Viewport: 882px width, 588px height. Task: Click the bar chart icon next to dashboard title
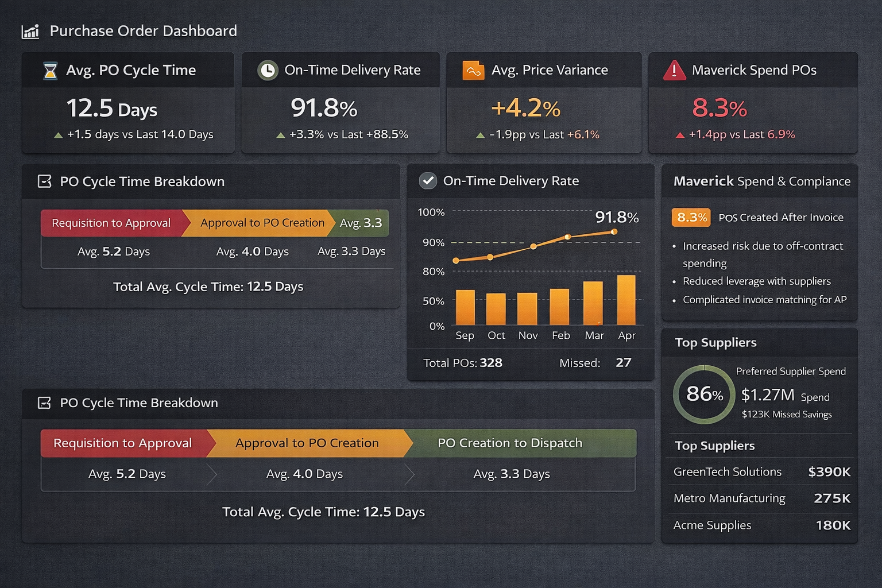[x=30, y=31]
